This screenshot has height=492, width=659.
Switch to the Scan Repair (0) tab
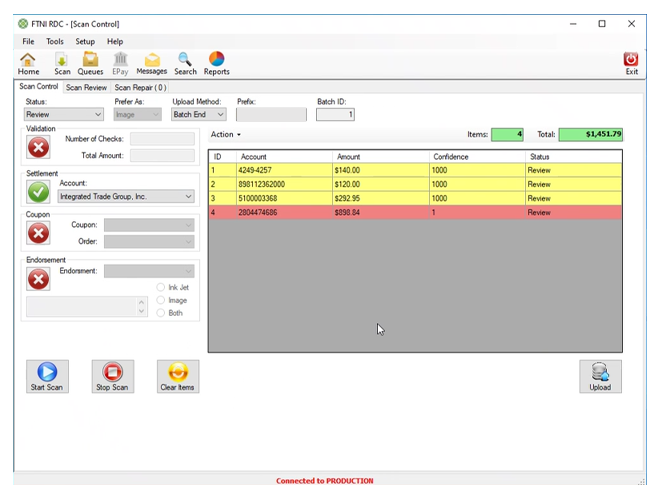pyautogui.click(x=140, y=87)
